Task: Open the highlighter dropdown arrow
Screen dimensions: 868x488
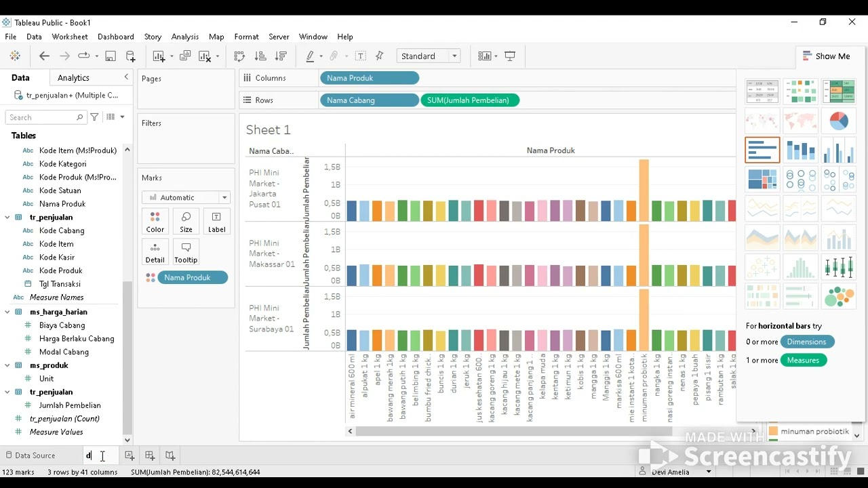Action: [x=321, y=56]
